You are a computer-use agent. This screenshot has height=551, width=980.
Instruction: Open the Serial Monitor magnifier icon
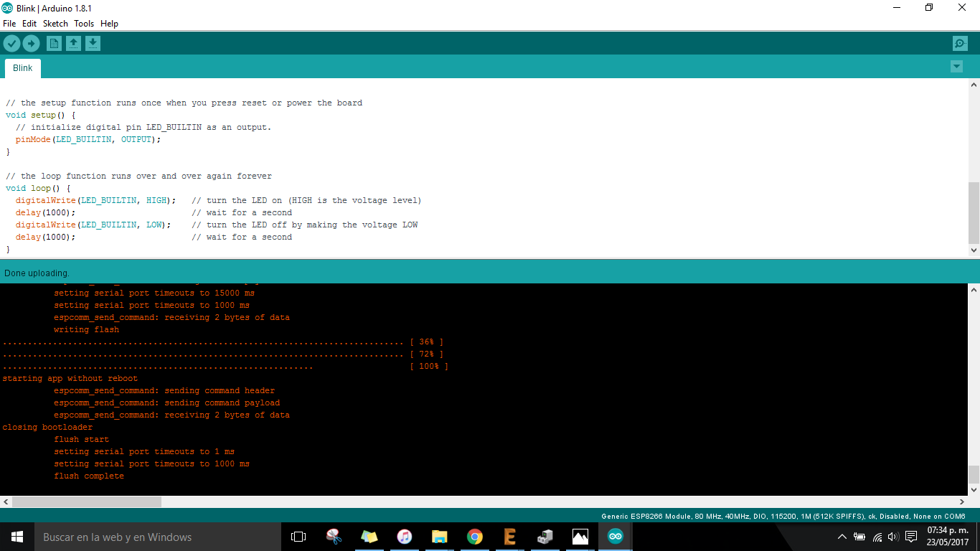click(x=960, y=44)
